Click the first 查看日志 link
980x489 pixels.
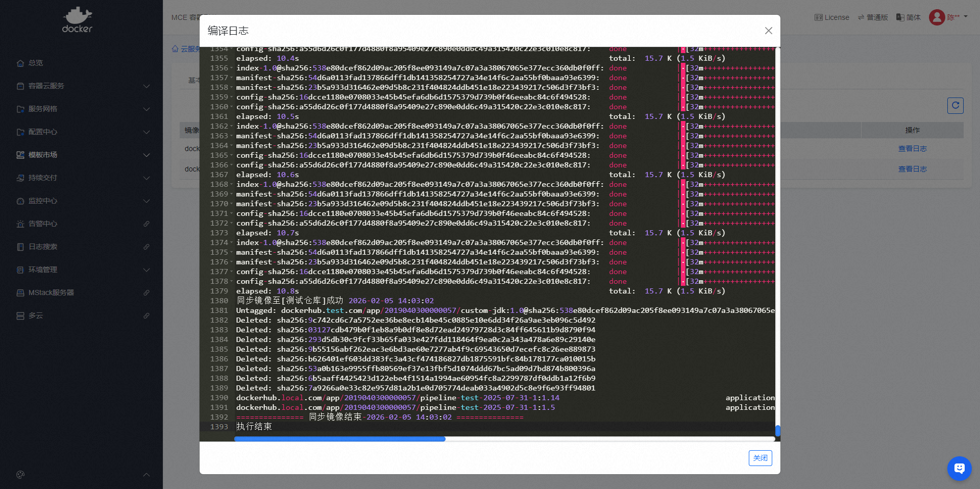point(912,149)
